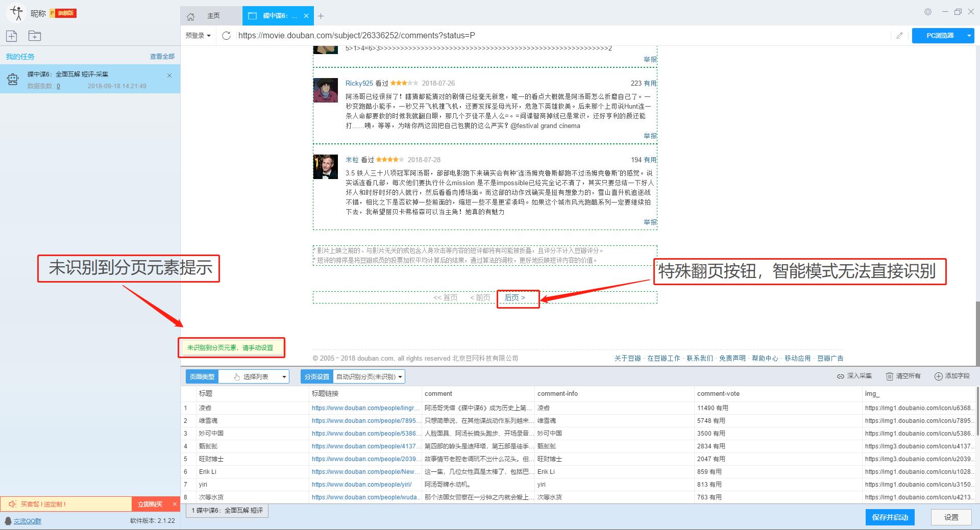Open 米粒 user profile link

coord(352,160)
